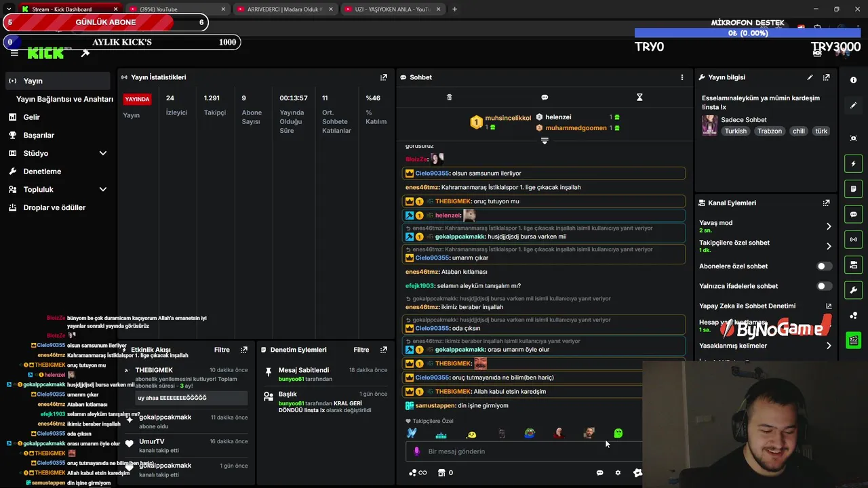Pop out the Yayın bilgisi panel
This screenshot has height=488, width=868.
[x=826, y=77]
